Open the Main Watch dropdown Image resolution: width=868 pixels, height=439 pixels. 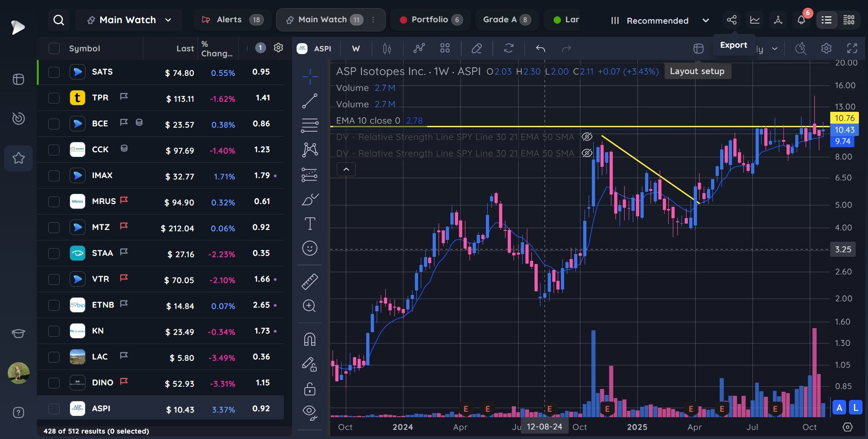click(129, 20)
